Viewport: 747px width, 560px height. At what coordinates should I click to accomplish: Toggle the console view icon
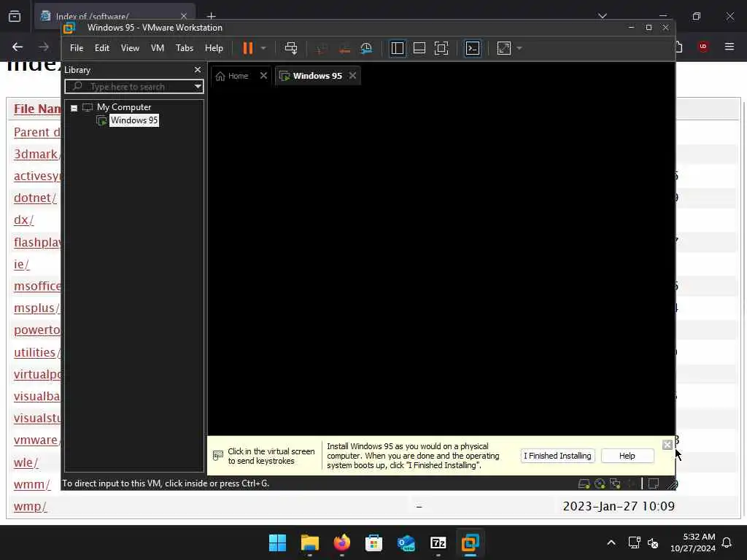coord(473,48)
